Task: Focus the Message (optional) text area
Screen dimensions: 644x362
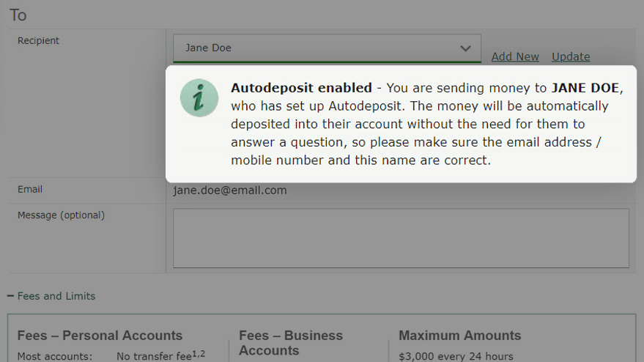Action: tap(401, 238)
